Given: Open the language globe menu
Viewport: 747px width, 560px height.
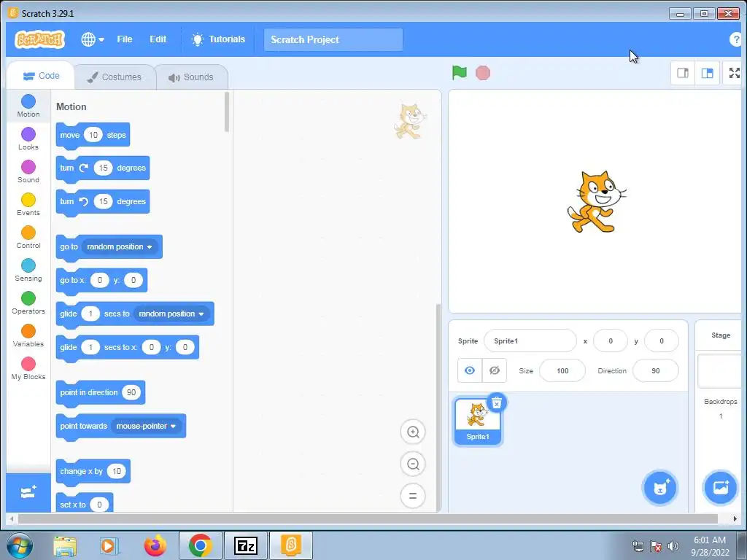Looking at the screenshot, I should (93, 39).
